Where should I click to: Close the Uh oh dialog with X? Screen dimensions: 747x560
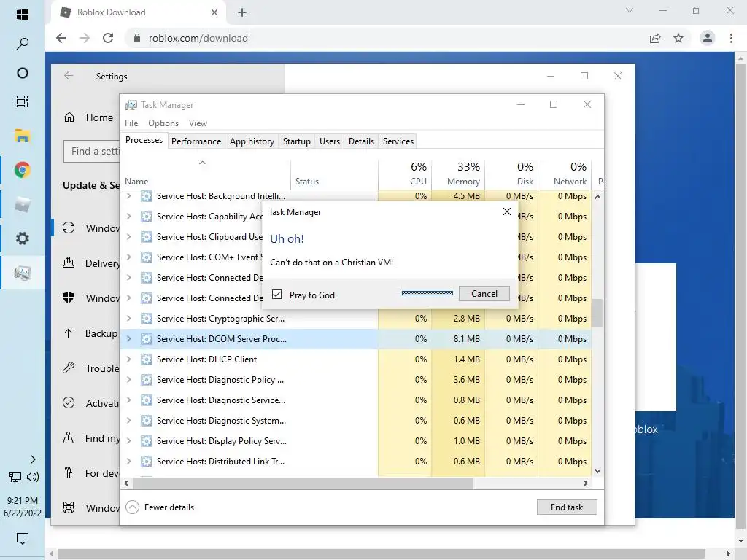507,211
